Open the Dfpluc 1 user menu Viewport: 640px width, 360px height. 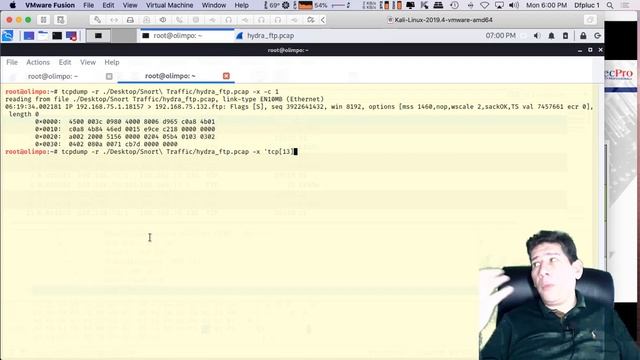[x=587, y=5]
